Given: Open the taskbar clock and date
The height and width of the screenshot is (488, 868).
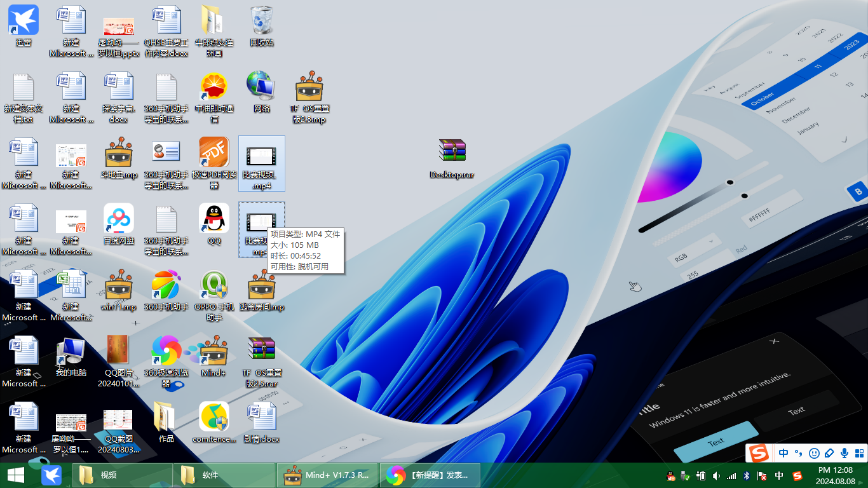Looking at the screenshot, I should click(835, 475).
